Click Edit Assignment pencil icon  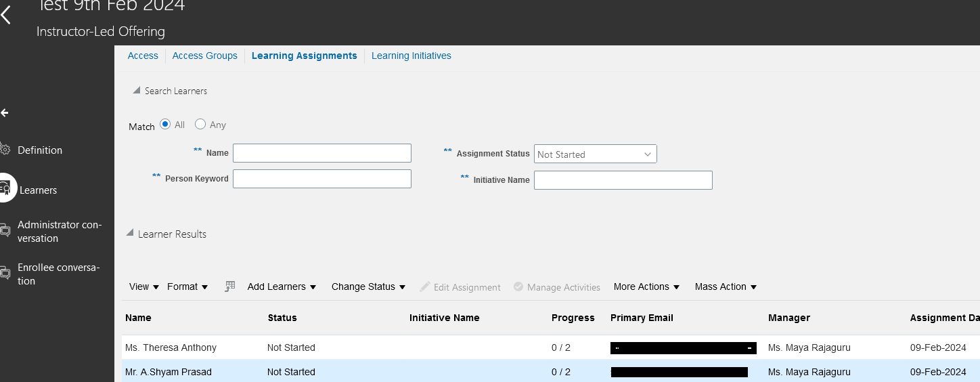click(425, 286)
